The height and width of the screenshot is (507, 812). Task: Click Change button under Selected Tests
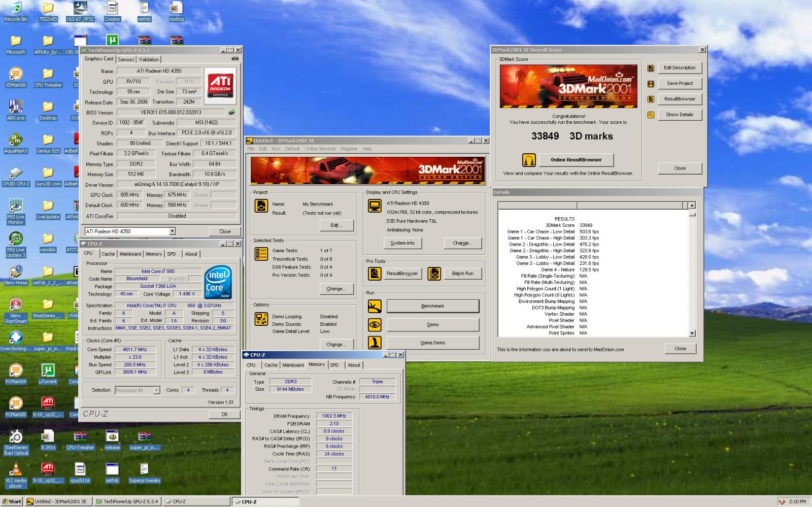[336, 289]
